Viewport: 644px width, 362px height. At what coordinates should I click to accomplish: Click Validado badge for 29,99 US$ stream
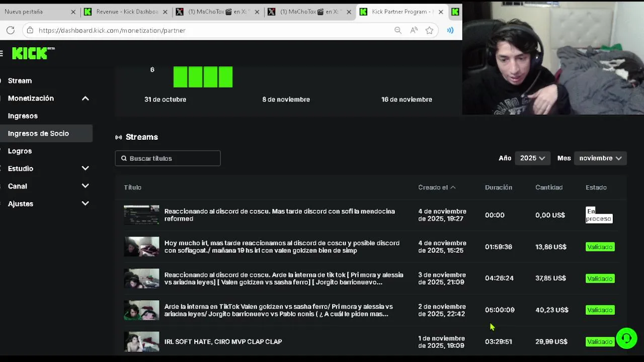[x=600, y=341]
